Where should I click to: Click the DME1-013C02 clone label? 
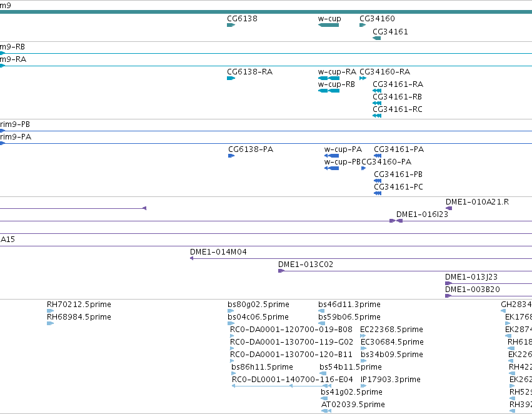306,265
